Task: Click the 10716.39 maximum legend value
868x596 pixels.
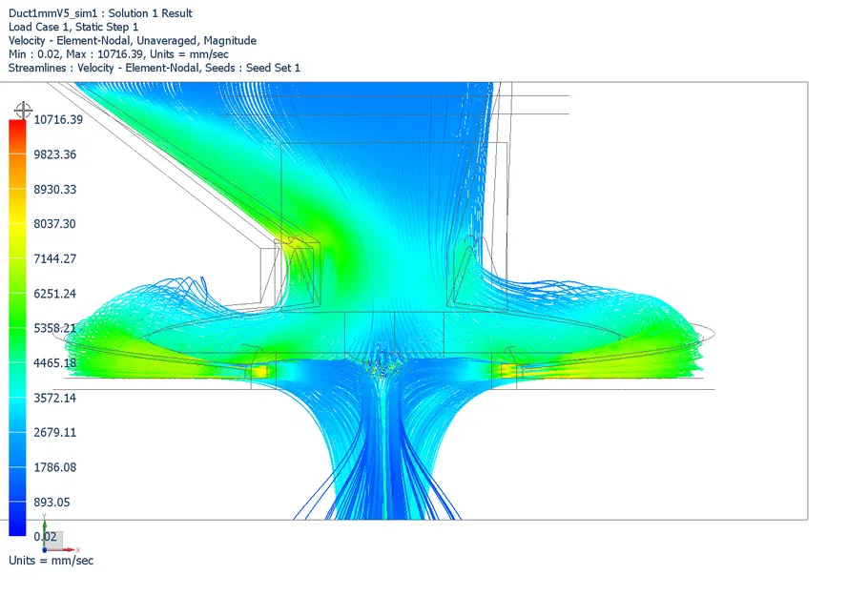Action: coord(59,120)
